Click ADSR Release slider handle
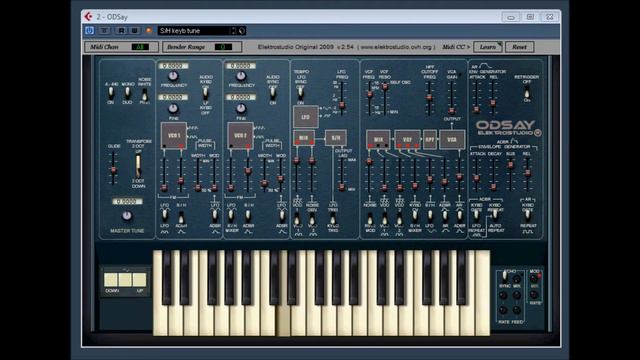Screen dimensions: 640x360 pos(527,173)
